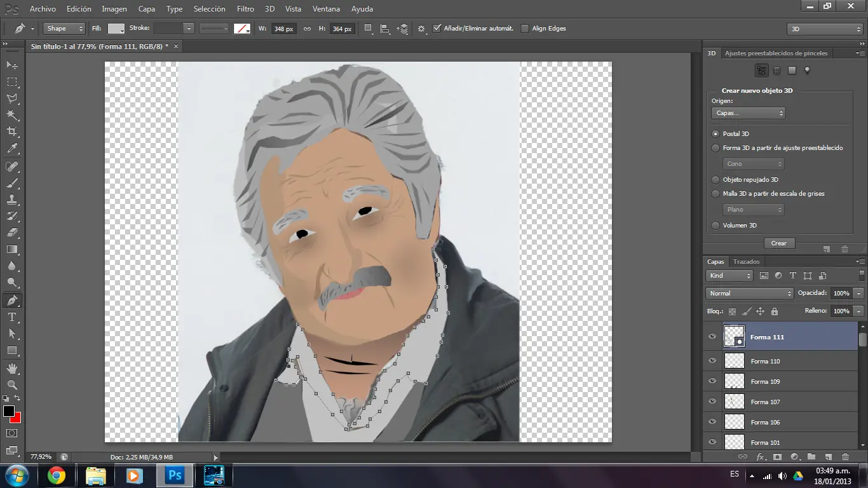Click the Crear button
This screenshot has width=868, height=488.
(779, 243)
